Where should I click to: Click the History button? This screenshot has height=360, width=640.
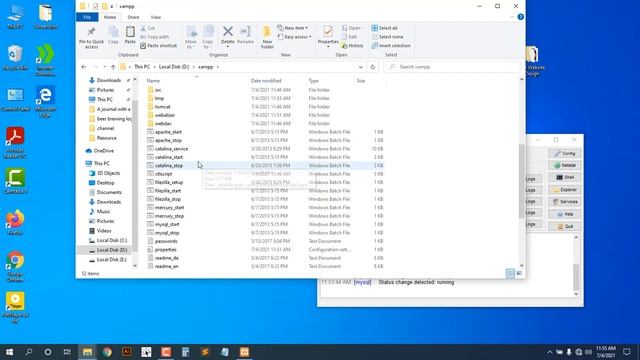(x=352, y=46)
